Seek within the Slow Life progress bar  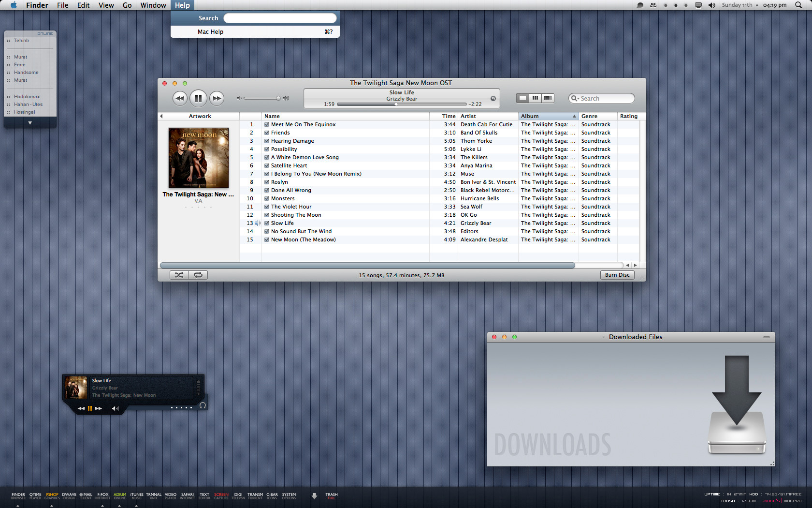(x=402, y=104)
